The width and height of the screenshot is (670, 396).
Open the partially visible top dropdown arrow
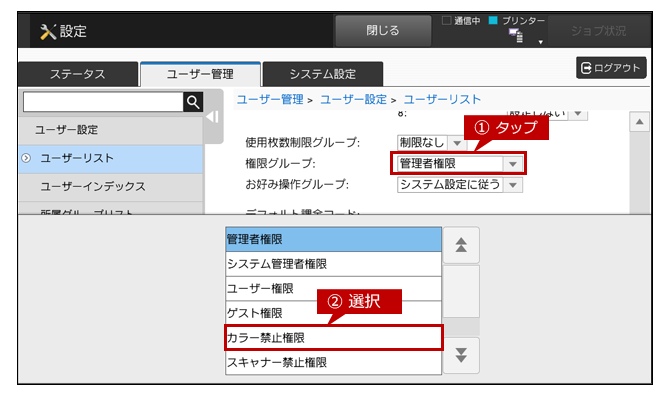coord(578,114)
